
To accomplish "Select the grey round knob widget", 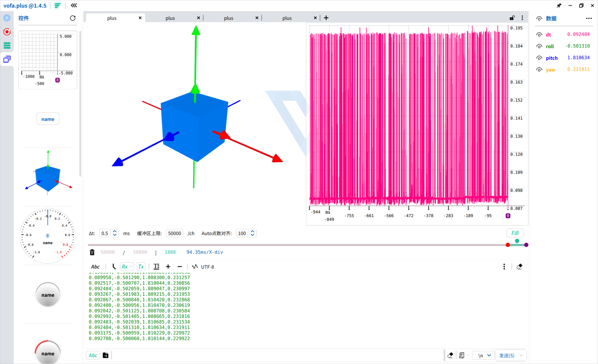I will click(x=48, y=295).
